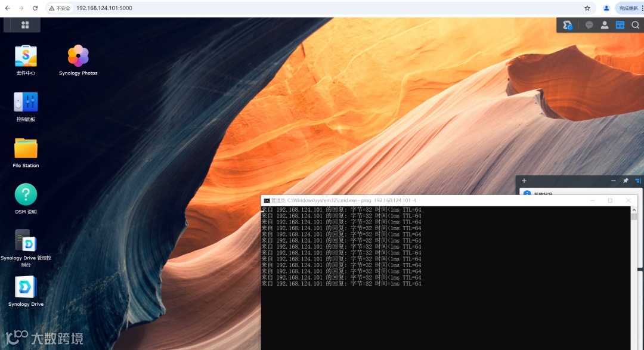This screenshot has width=644, height=350.
Task: Go back in the browser
Action: tap(7, 8)
